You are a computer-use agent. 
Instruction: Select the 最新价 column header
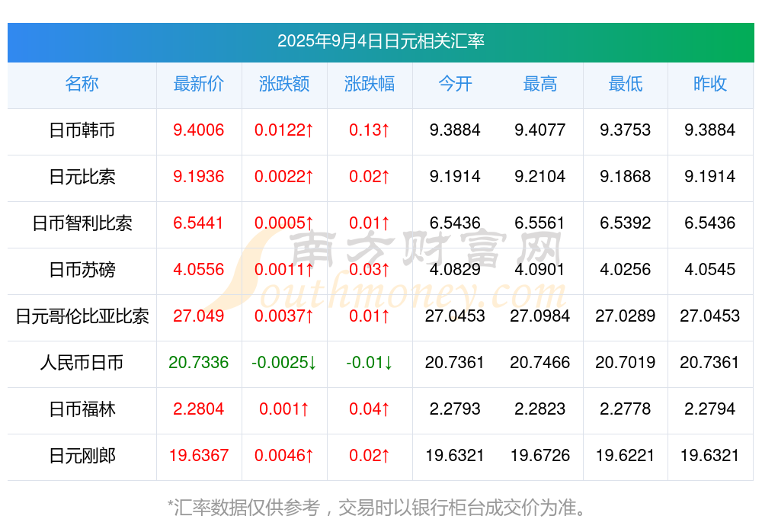point(199,85)
